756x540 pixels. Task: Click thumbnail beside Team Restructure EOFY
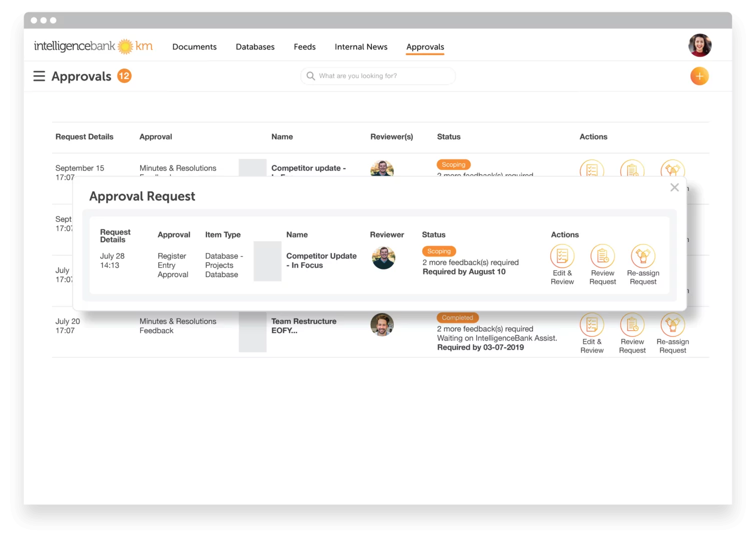(253, 332)
